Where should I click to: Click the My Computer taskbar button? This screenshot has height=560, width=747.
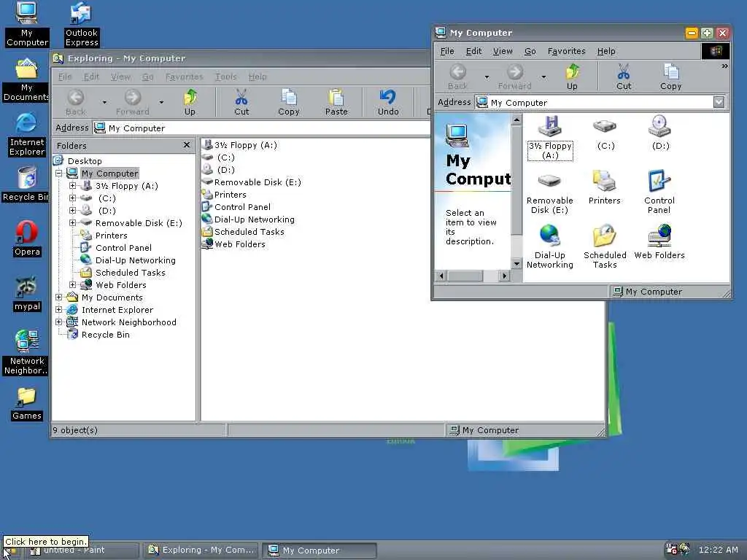(320, 550)
